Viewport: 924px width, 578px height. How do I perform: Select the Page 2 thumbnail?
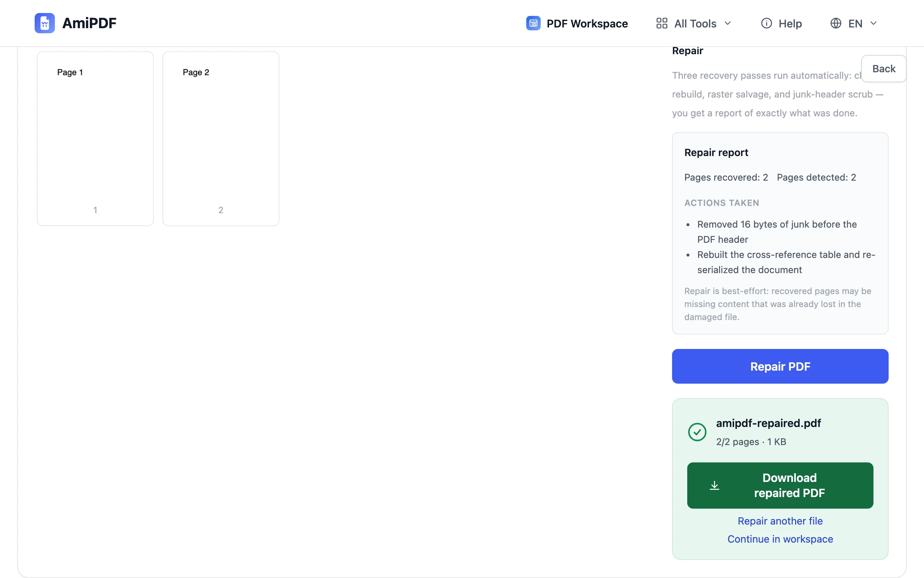(x=221, y=138)
